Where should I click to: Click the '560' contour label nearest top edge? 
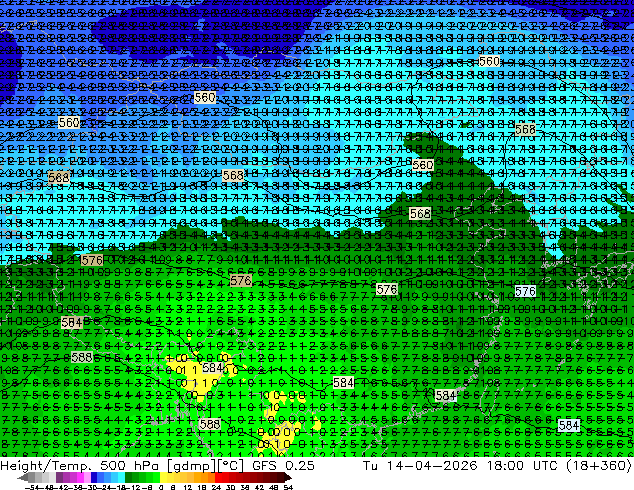point(489,61)
